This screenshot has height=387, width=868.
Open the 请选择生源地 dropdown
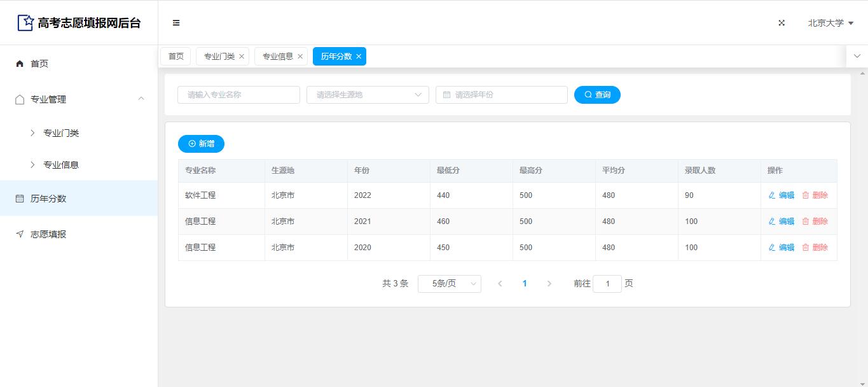pyautogui.click(x=367, y=95)
